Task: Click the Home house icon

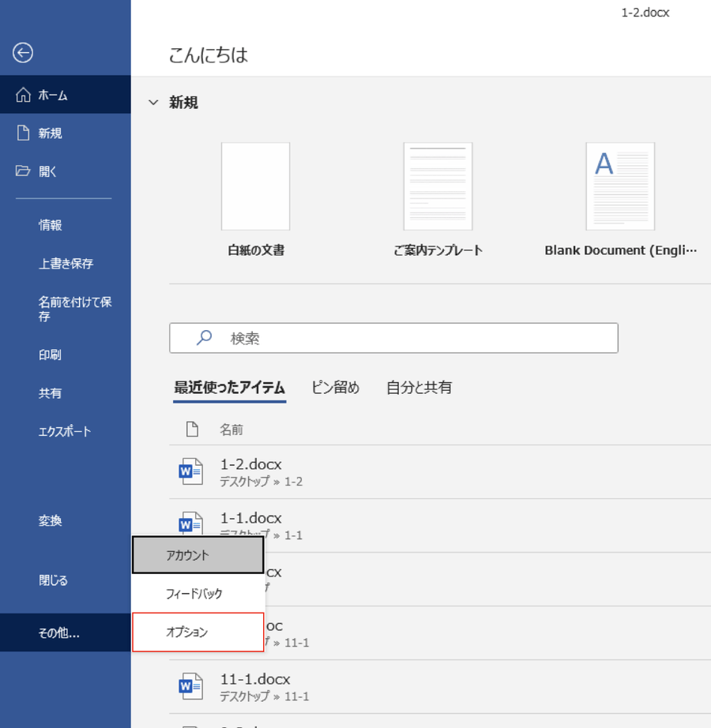Action: point(23,95)
